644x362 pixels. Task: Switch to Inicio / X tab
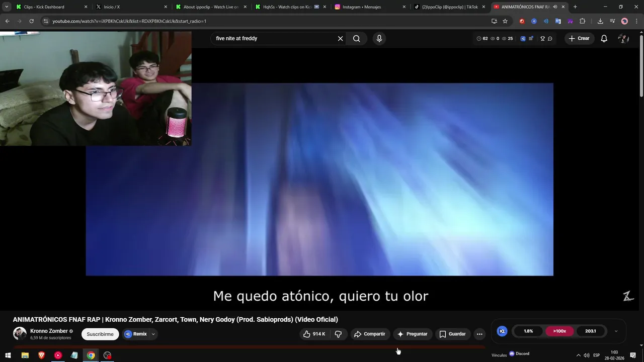[131, 7]
